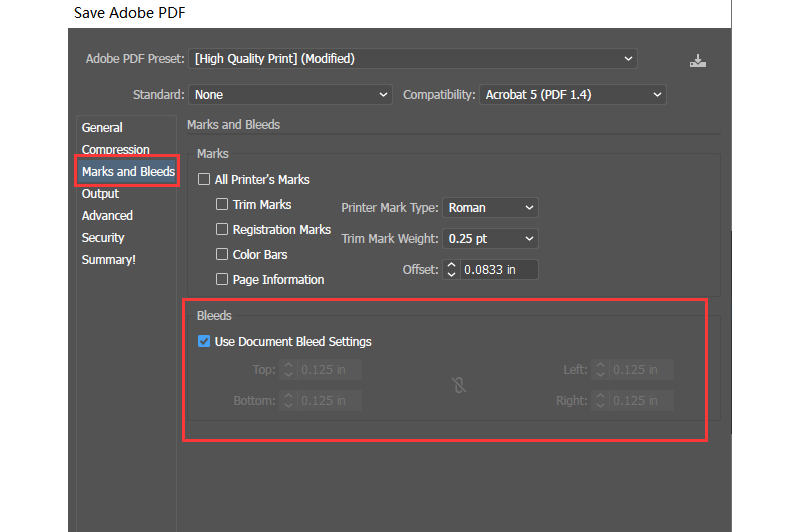The width and height of the screenshot is (800, 532).
Task: Select Marks and Bleeds section
Action: [128, 171]
